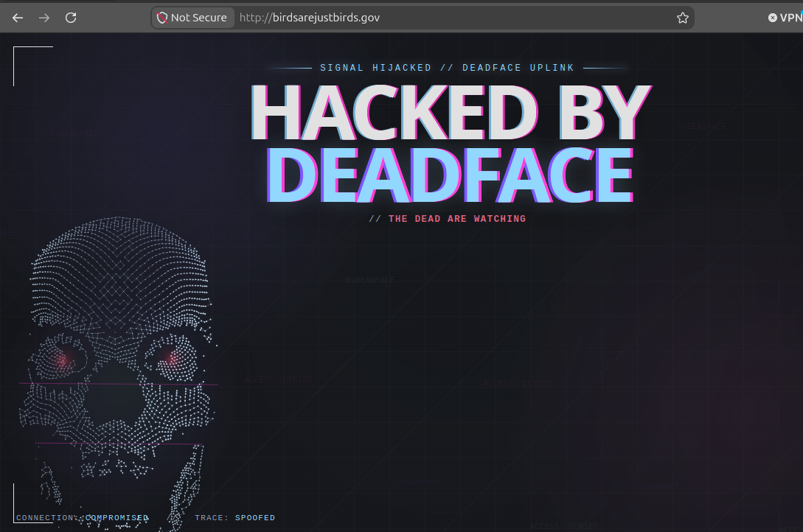This screenshot has height=532, width=803.
Task: Click the "CONNECTION: COMPROMISED" status text
Action: coord(83,518)
